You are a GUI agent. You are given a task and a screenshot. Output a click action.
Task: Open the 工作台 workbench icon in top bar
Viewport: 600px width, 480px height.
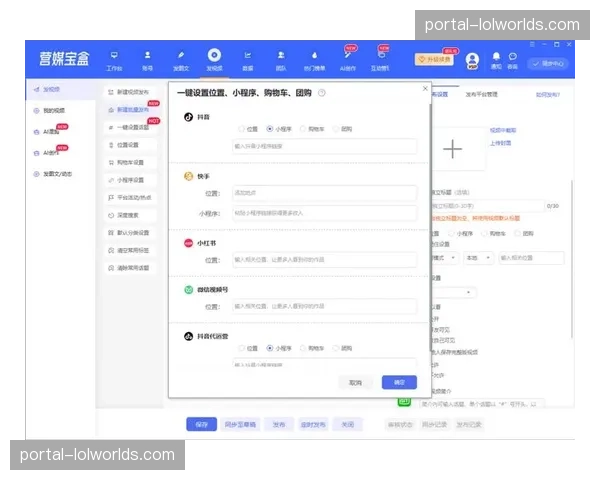114,56
